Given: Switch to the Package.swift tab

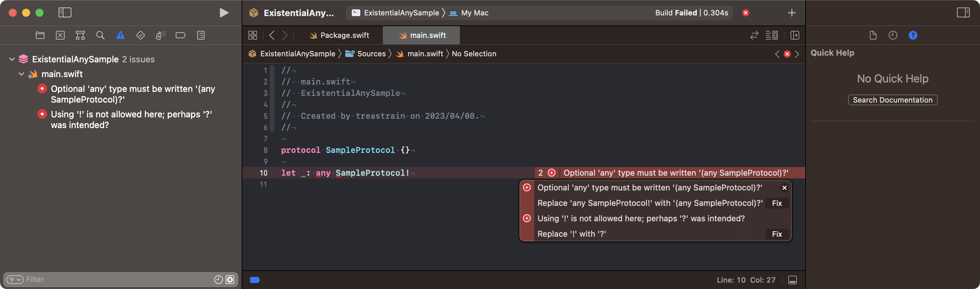Looking at the screenshot, I should (339, 36).
